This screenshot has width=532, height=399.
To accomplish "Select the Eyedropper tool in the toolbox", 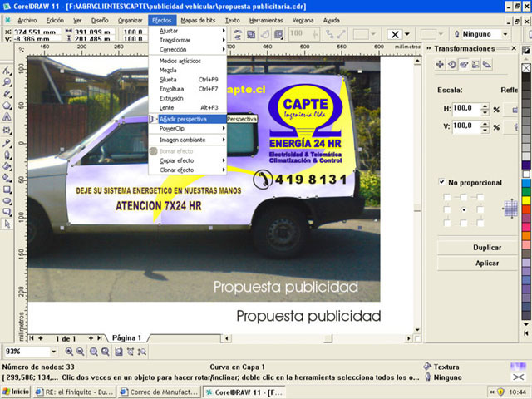I will [x=7, y=143].
